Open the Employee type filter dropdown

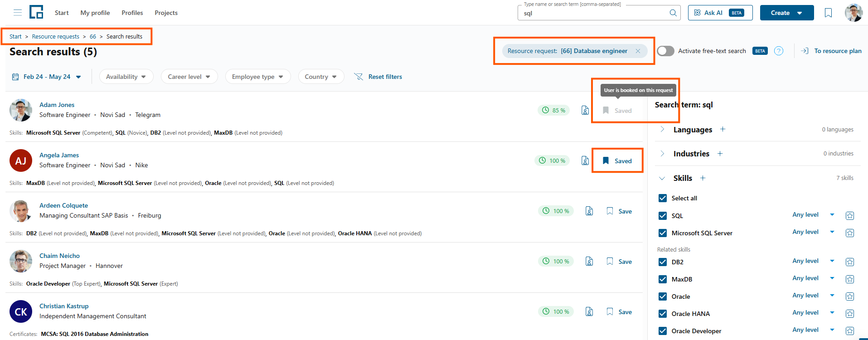257,77
